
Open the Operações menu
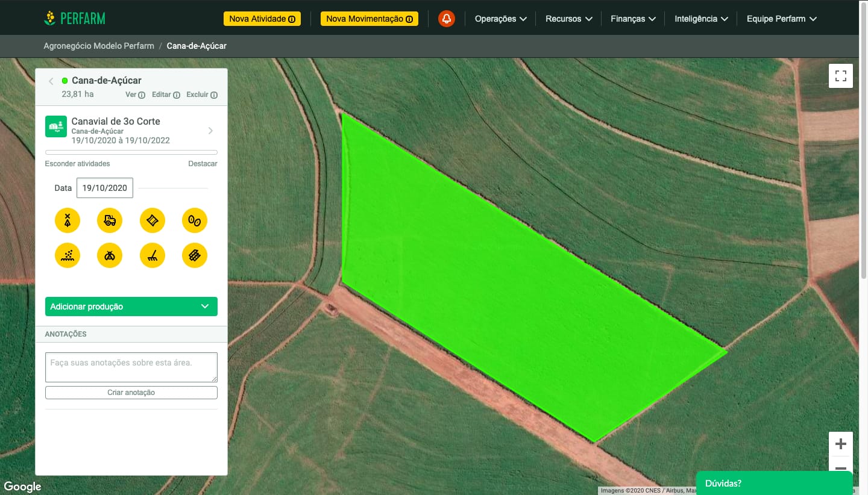[x=500, y=19]
